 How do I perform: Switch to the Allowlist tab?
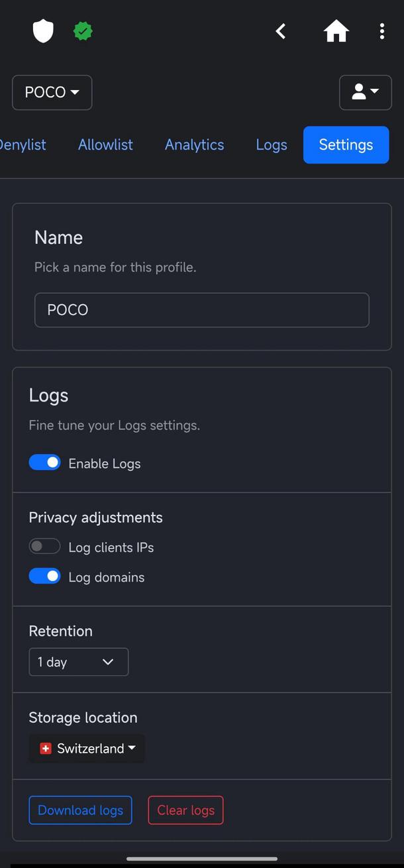click(x=105, y=144)
